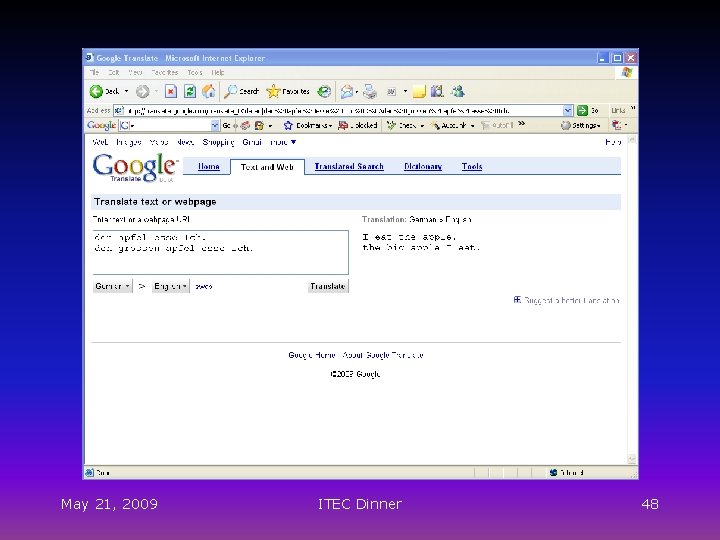Open the Google Home footer link

pyautogui.click(x=312, y=355)
